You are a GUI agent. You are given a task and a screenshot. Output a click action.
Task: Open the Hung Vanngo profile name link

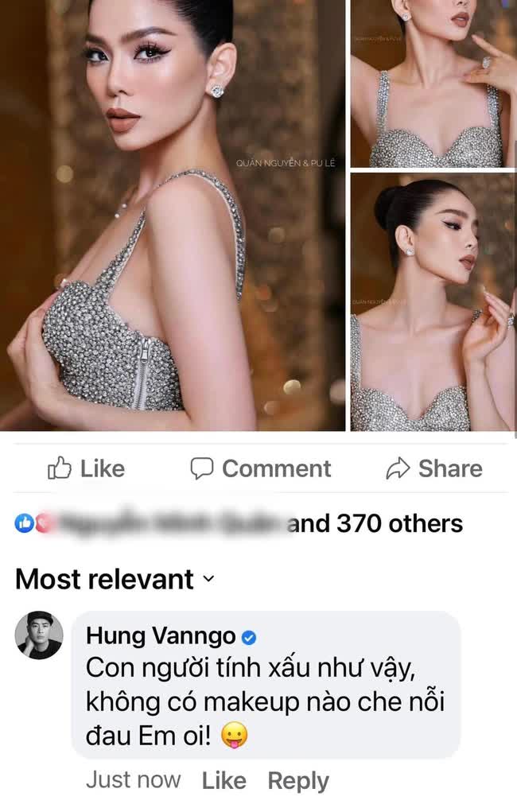[161, 636]
